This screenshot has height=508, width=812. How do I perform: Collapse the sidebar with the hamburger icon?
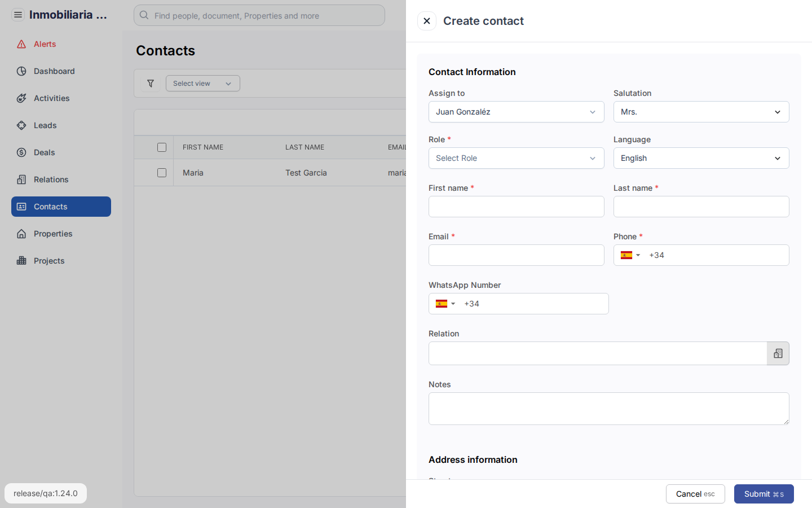(17, 14)
